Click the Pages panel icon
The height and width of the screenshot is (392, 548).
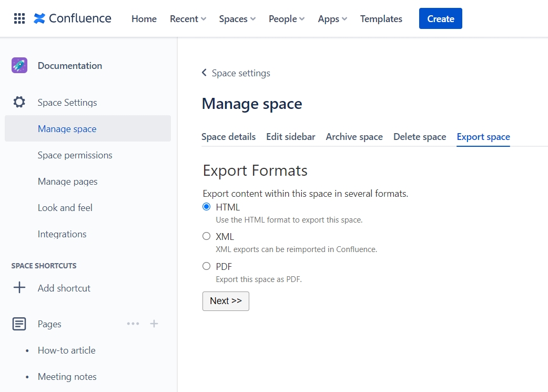pos(19,324)
